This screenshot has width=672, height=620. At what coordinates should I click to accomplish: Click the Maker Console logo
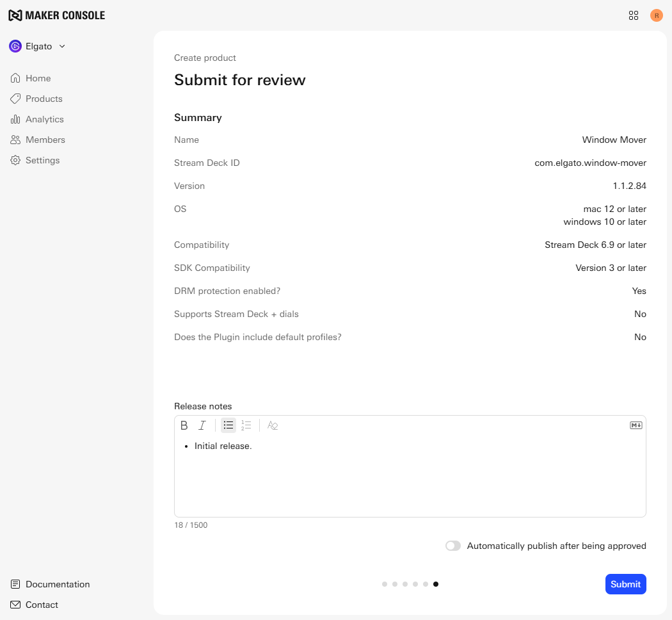click(x=56, y=15)
